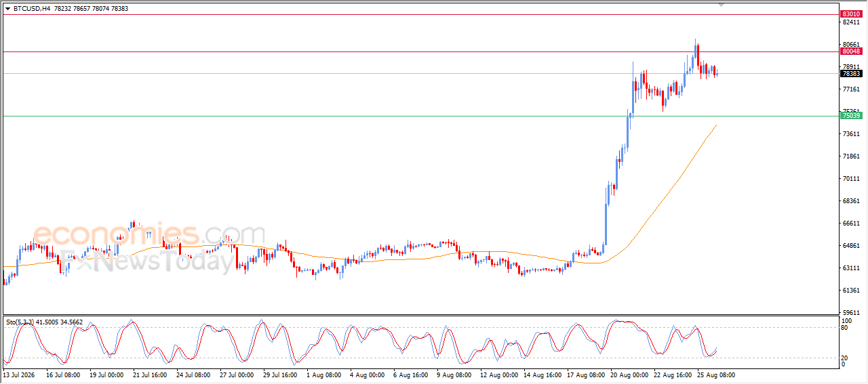Image resolution: width=868 pixels, height=384 pixels.
Task: Select the red 80048 price level tag
Action: point(851,51)
